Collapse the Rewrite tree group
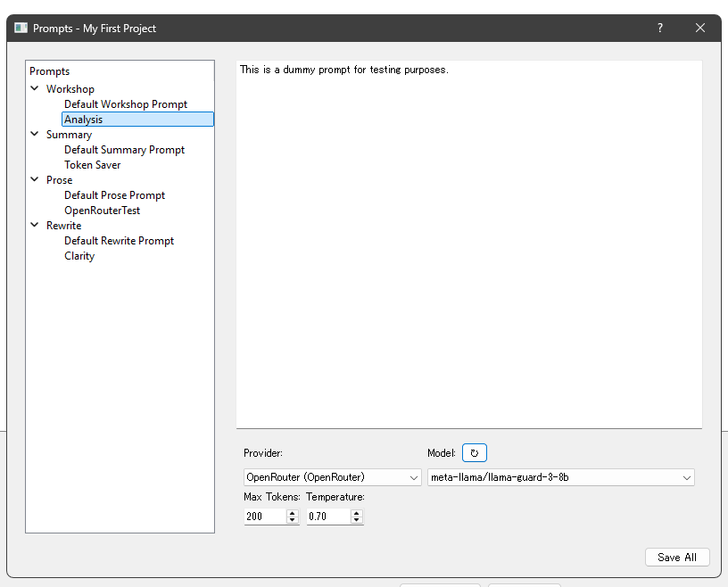 (35, 226)
